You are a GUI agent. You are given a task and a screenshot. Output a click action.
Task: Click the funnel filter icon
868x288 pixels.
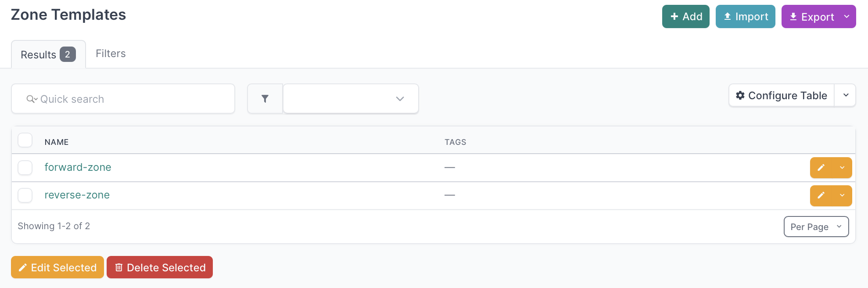[x=265, y=99]
